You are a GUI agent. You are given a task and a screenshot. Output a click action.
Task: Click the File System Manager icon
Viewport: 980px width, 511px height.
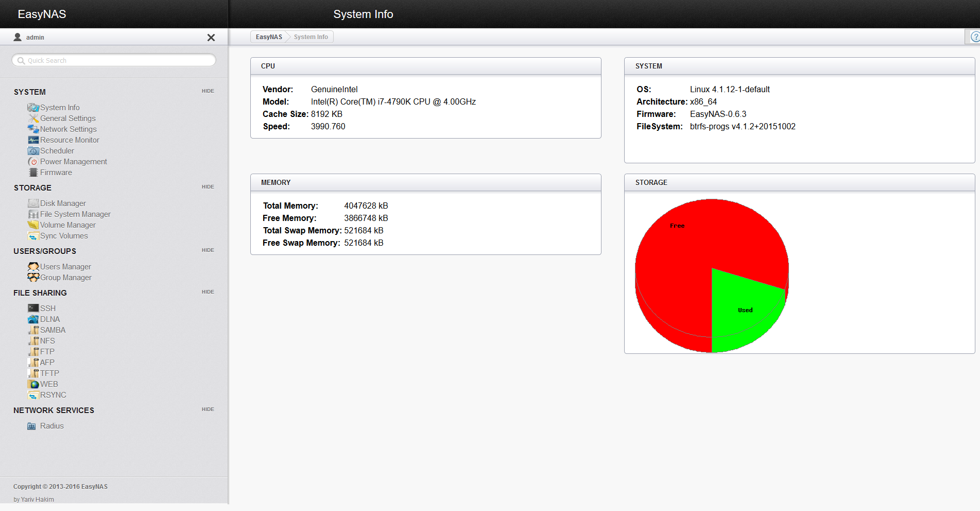(33, 214)
